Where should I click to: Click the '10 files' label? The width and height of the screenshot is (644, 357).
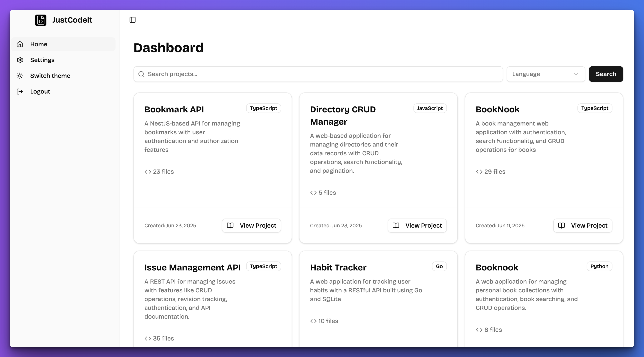coord(328,321)
